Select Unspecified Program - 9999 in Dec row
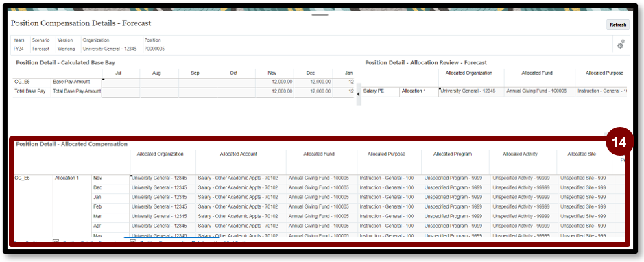644x262 pixels. [x=455, y=188]
